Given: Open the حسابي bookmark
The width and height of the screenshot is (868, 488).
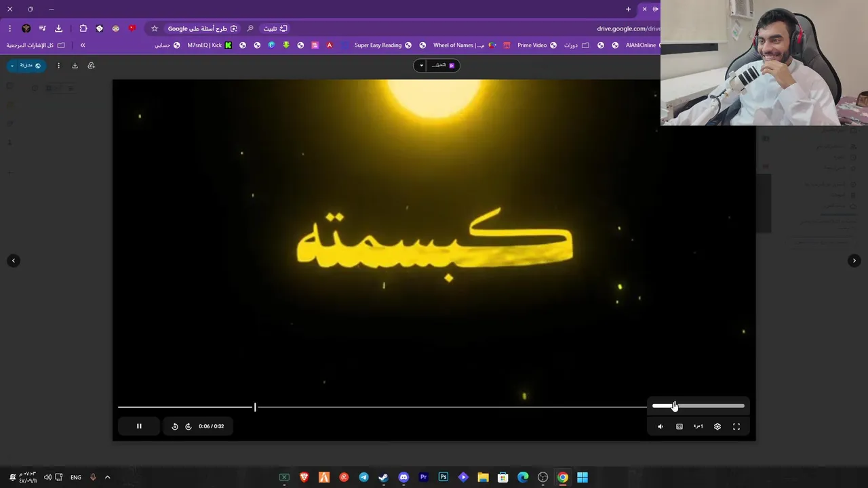Looking at the screenshot, I should coord(167,45).
